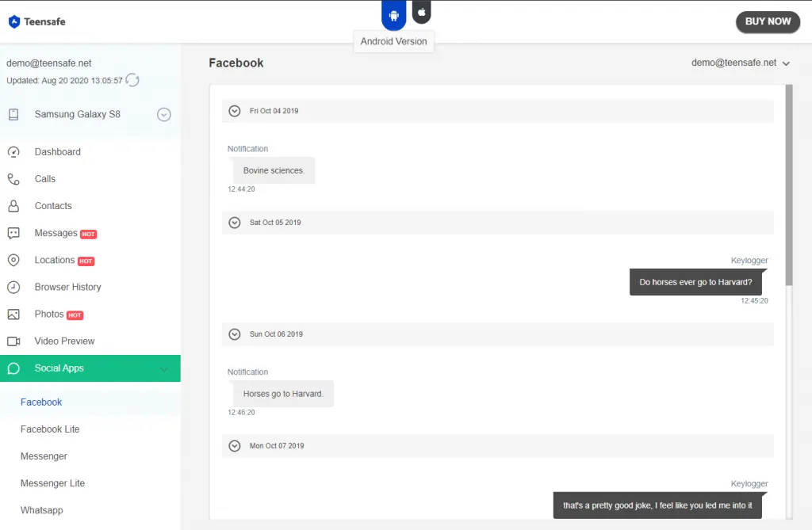Collapse the Social Apps submenu chevron
This screenshot has height=530, width=812.
pos(164,369)
